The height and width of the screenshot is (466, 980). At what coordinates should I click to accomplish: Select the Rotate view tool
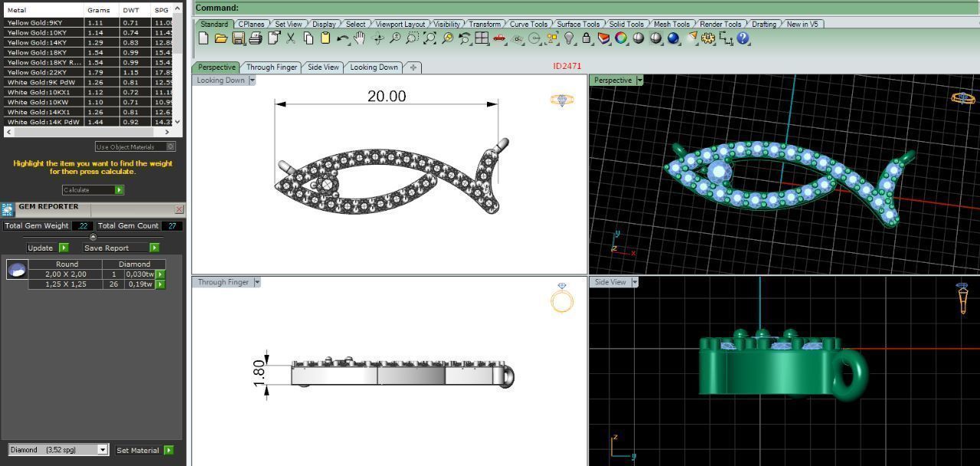point(378,38)
